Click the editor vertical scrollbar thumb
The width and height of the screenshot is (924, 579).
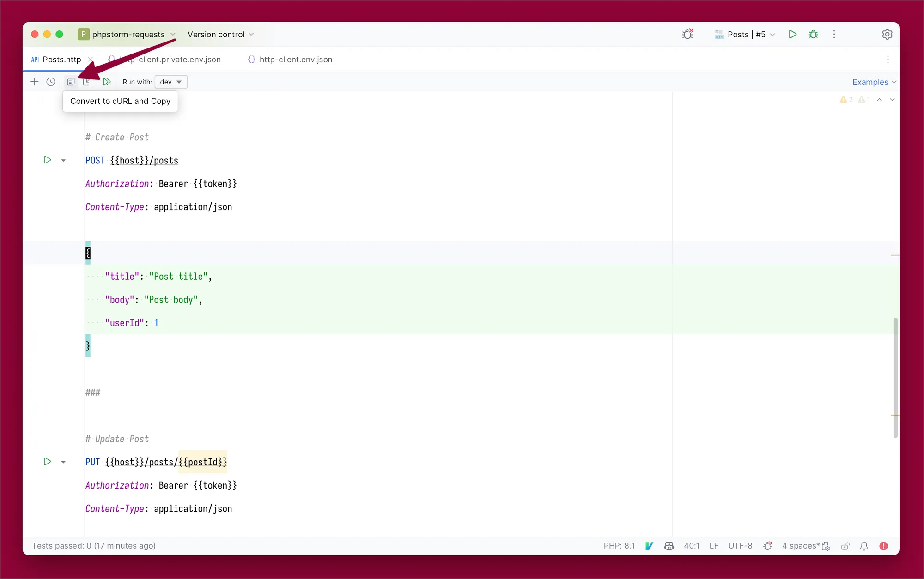(x=895, y=378)
